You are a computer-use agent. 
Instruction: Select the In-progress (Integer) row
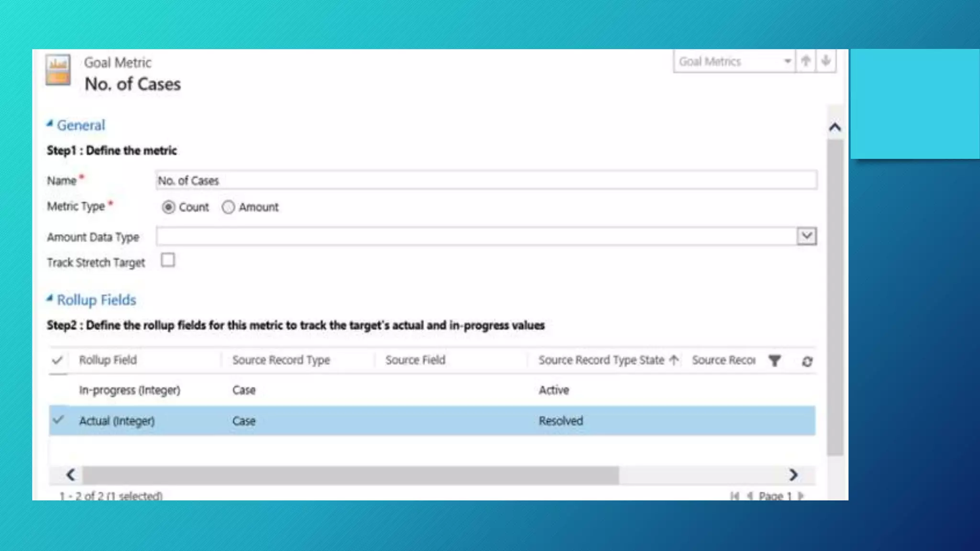(x=130, y=390)
